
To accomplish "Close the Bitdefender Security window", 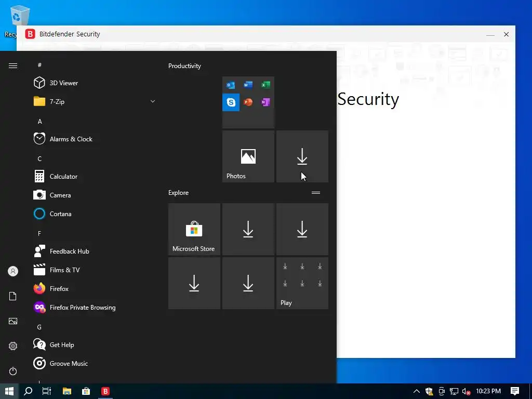I will click(x=506, y=34).
